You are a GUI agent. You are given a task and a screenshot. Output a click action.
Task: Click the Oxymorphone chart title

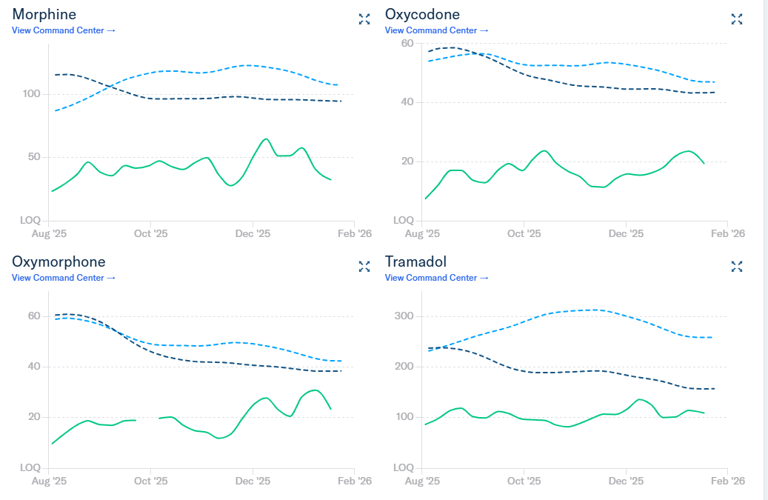[x=58, y=262]
